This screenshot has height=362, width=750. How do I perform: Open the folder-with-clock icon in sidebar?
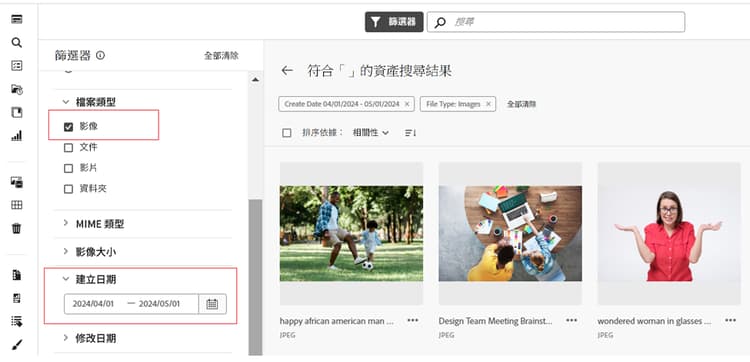point(17,89)
